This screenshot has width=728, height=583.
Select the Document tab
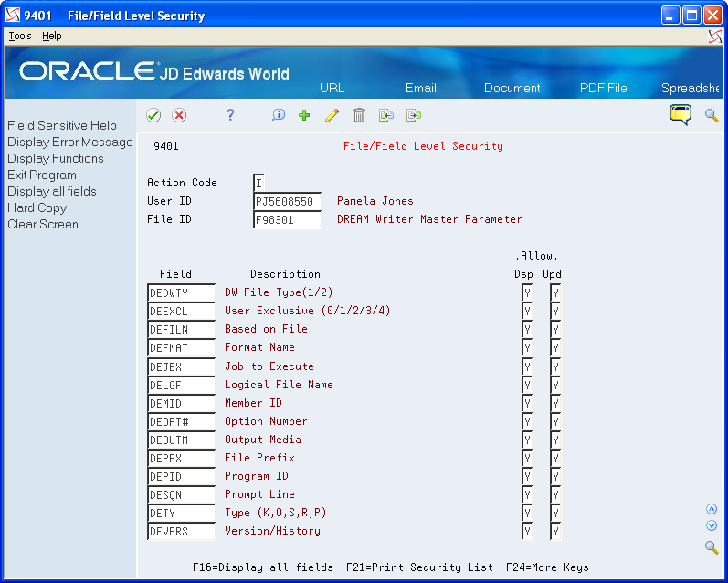(512, 88)
